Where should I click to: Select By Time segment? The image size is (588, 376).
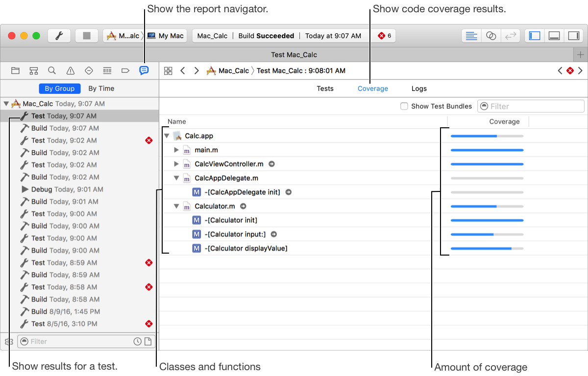click(x=101, y=89)
